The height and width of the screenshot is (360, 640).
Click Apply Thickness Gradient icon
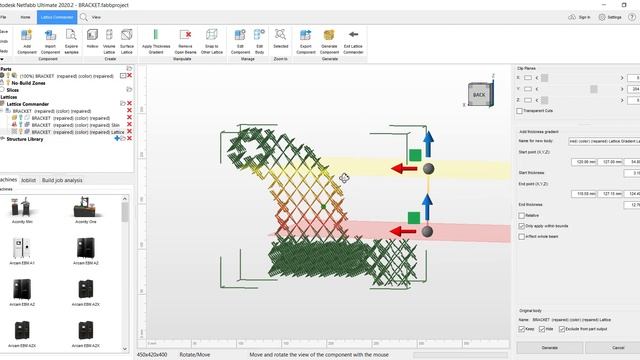(x=156, y=35)
